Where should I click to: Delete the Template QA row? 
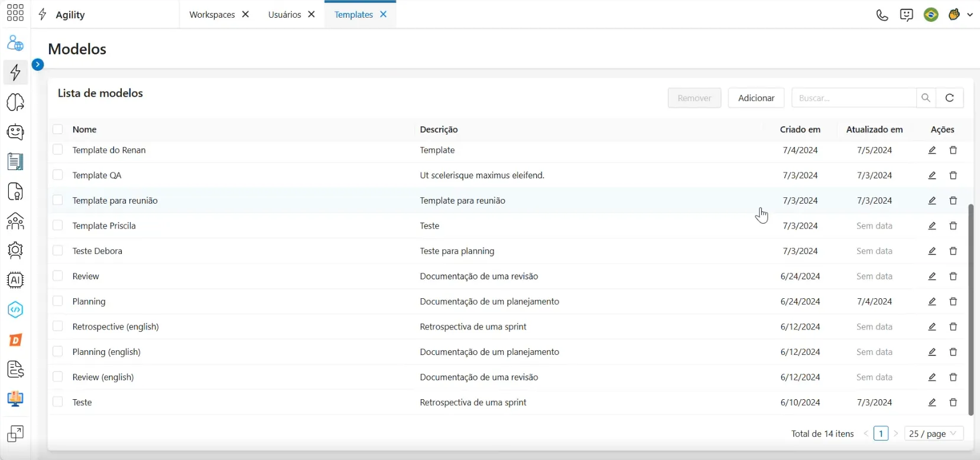point(953,175)
